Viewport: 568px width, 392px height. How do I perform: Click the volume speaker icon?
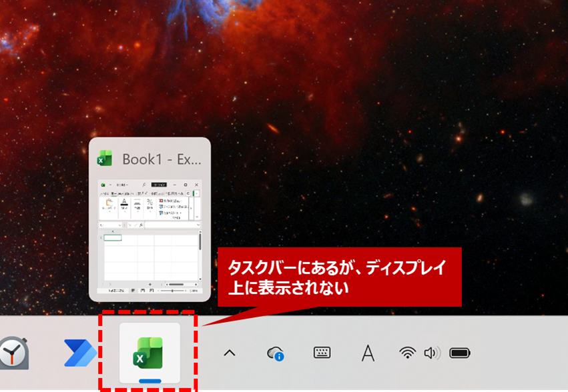[x=432, y=353]
